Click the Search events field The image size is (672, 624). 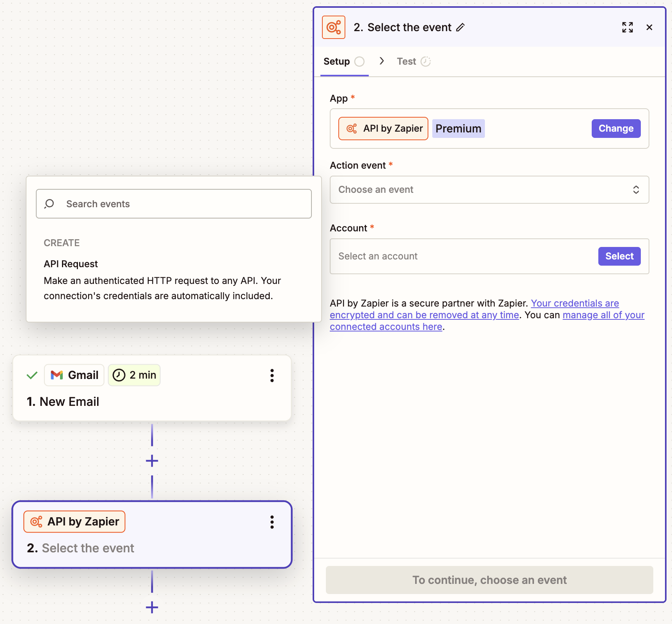click(174, 204)
